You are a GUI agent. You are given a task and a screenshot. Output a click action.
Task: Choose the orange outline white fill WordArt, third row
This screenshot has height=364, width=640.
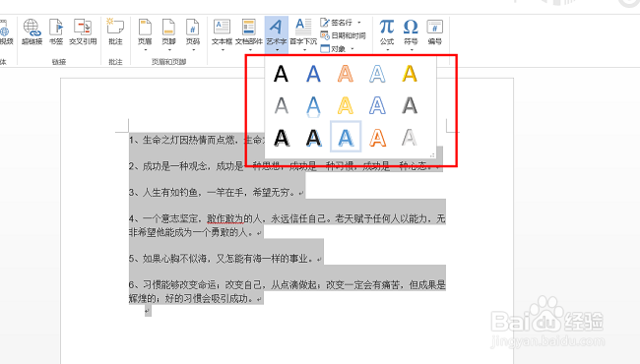pos(377,138)
